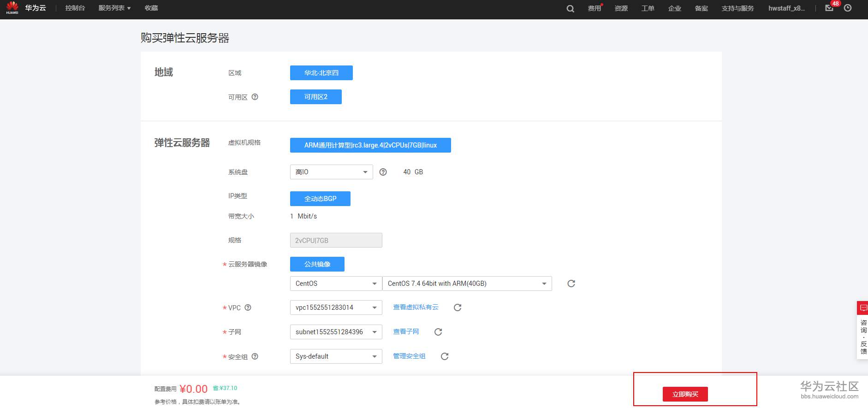
Task: Click the clock history icon in top bar
Action: click(x=848, y=8)
